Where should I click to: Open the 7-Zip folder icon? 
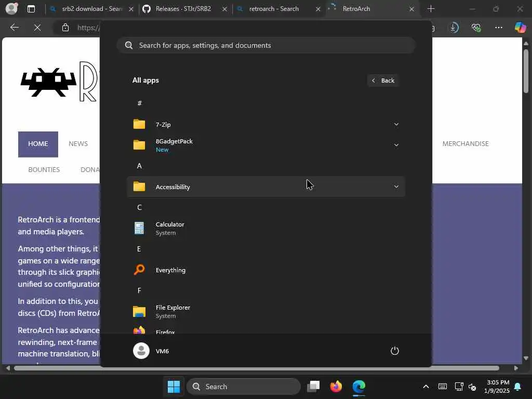[x=139, y=124]
